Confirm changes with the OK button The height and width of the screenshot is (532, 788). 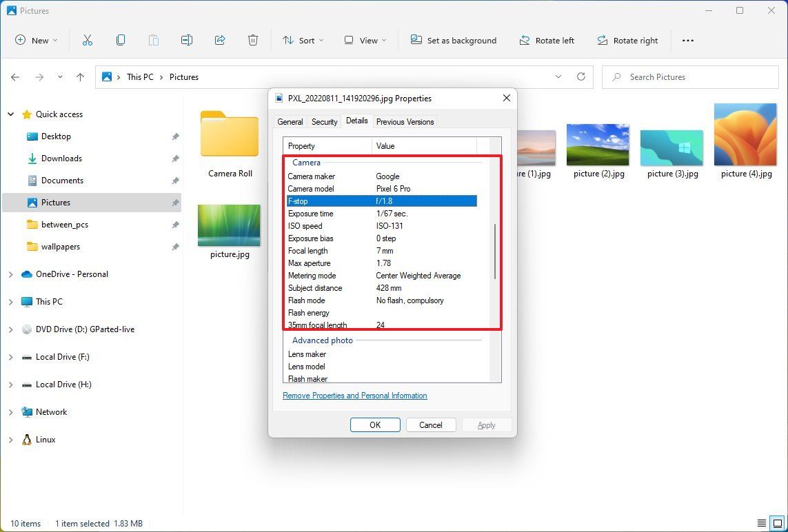point(375,424)
